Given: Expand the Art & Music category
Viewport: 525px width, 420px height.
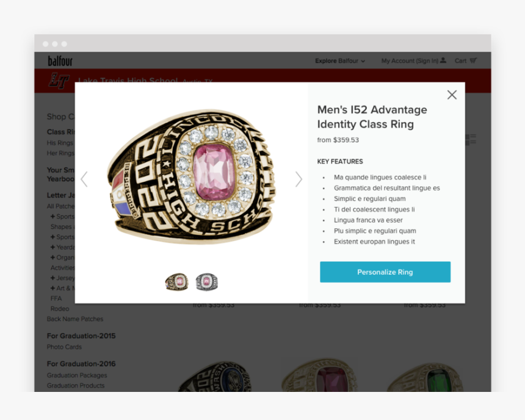Looking at the screenshot, I should (x=62, y=288).
